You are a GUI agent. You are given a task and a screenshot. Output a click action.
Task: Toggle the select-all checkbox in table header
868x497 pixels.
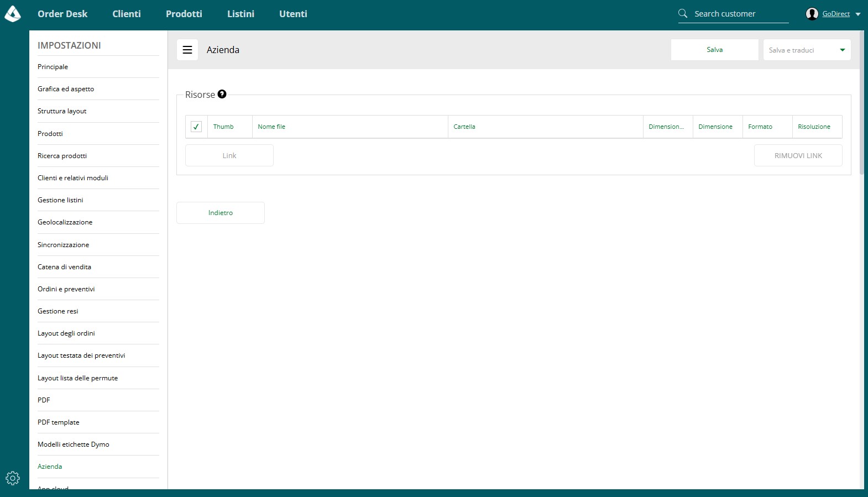[196, 127]
